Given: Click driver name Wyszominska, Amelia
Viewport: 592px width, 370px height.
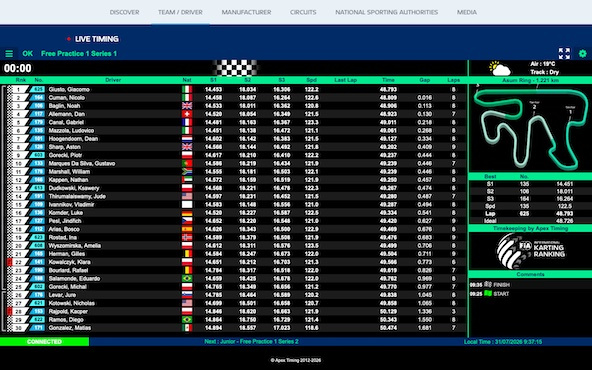Looking at the screenshot, I should pyautogui.click(x=75, y=245).
